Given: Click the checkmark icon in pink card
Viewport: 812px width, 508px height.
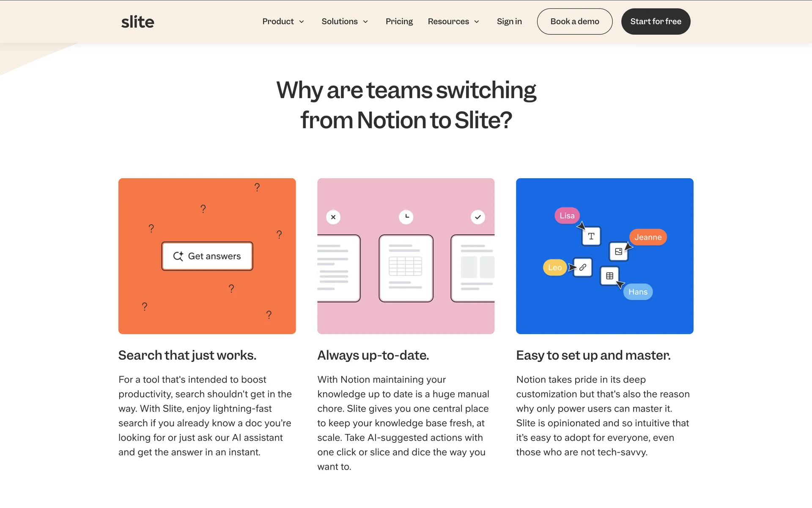Looking at the screenshot, I should (478, 217).
